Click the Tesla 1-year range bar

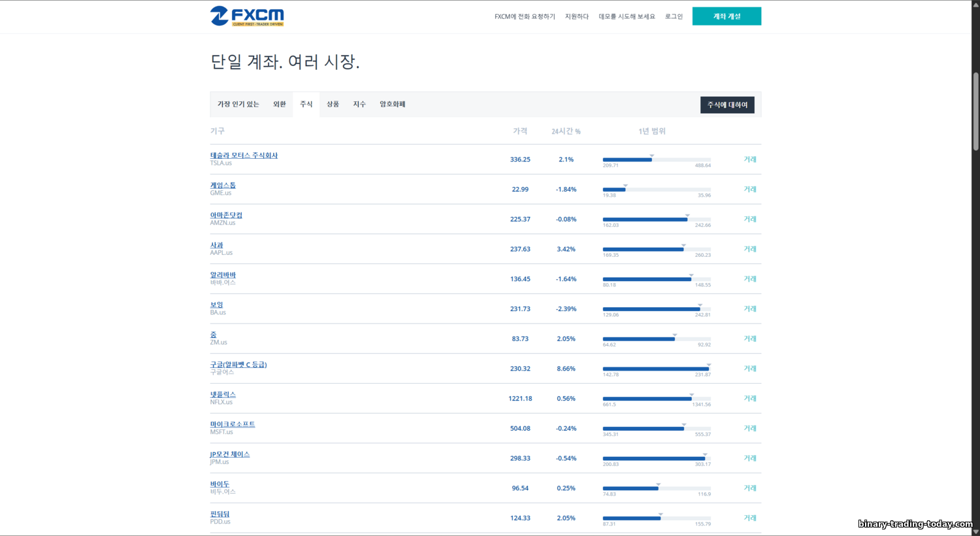point(656,159)
